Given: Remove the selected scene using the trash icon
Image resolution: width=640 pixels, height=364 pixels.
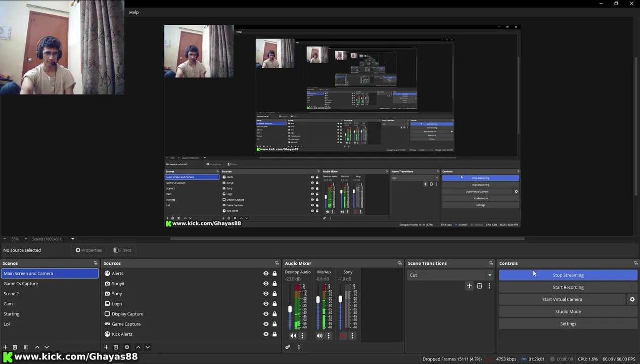Looking at the screenshot, I should pyautogui.click(x=15, y=347).
